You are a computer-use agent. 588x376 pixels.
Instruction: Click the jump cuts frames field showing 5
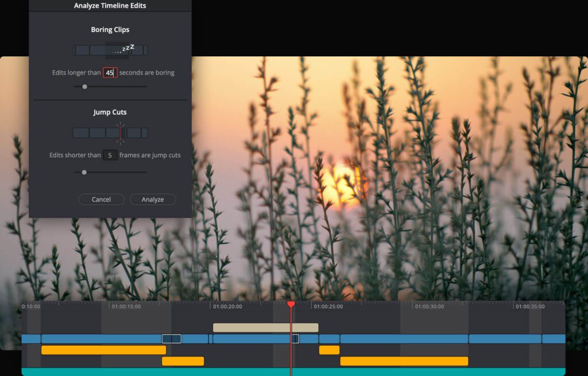point(110,155)
